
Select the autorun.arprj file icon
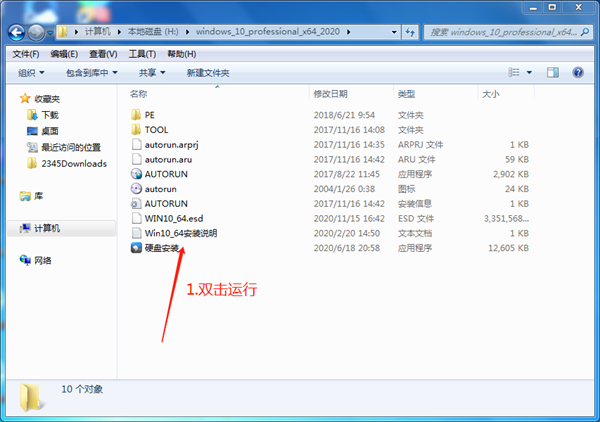[136, 145]
